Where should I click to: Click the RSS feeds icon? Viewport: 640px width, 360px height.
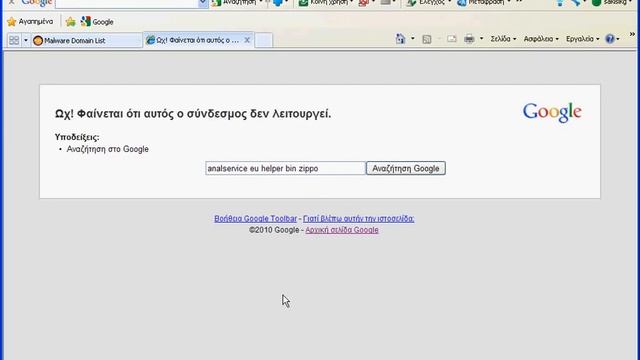tap(427, 39)
